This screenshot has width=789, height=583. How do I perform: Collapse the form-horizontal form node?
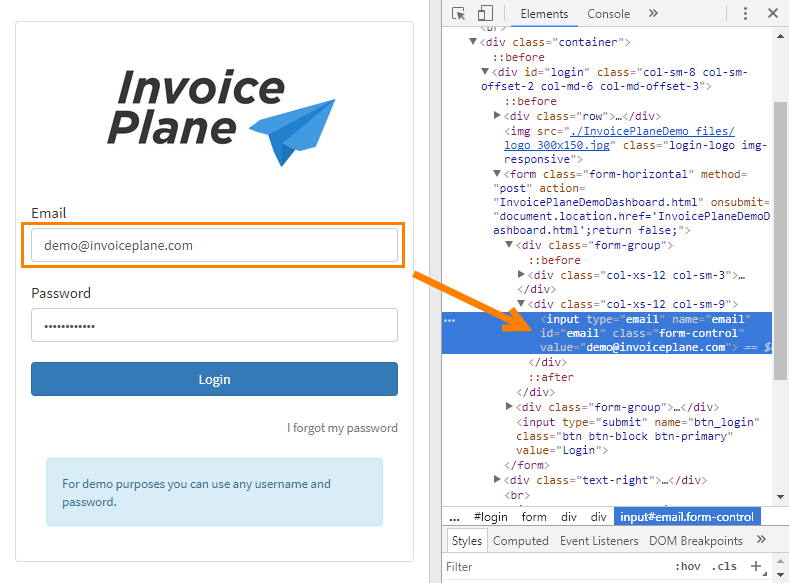[x=497, y=174]
